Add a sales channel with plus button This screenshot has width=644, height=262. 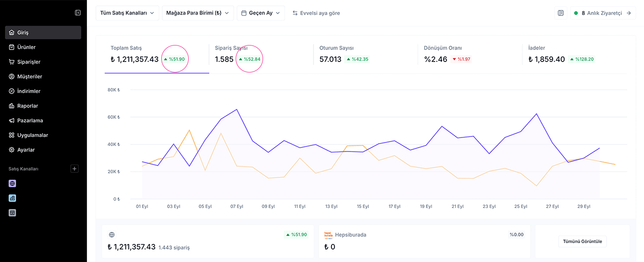tap(74, 169)
